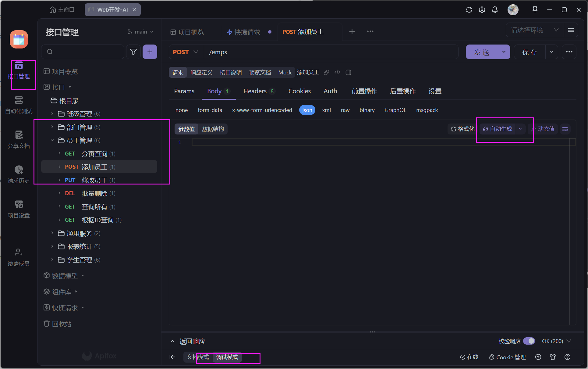Open the POST method dropdown
588x369 pixels.
point(185,52)
